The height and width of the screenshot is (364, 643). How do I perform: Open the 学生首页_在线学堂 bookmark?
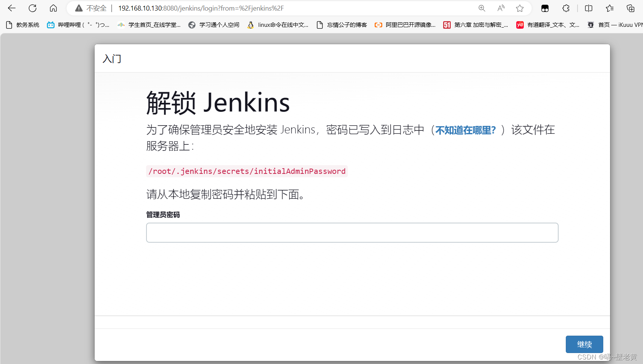coord(149,25)
